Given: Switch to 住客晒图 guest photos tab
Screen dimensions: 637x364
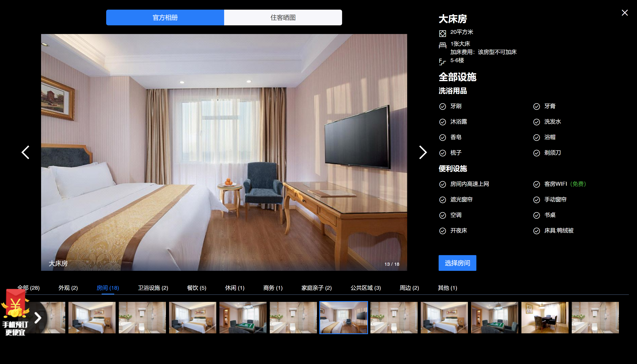Looking at the screenshot, I should click(283, 17).
